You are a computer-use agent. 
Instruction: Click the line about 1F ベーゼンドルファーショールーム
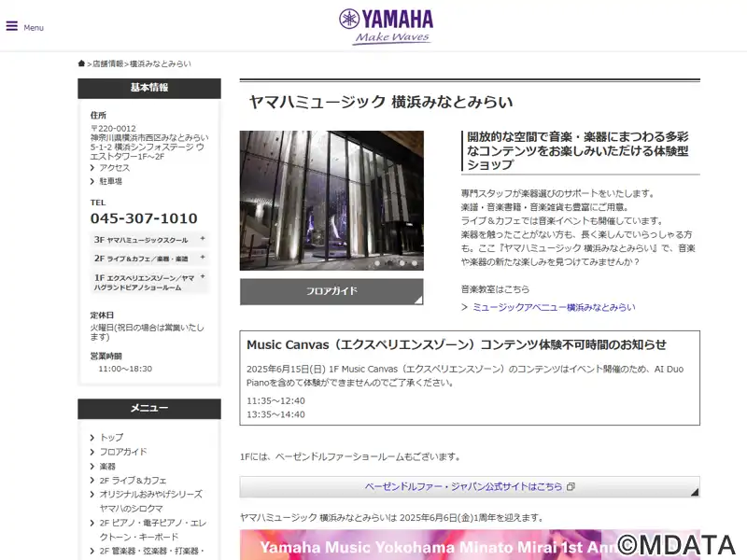pos(351,457)
